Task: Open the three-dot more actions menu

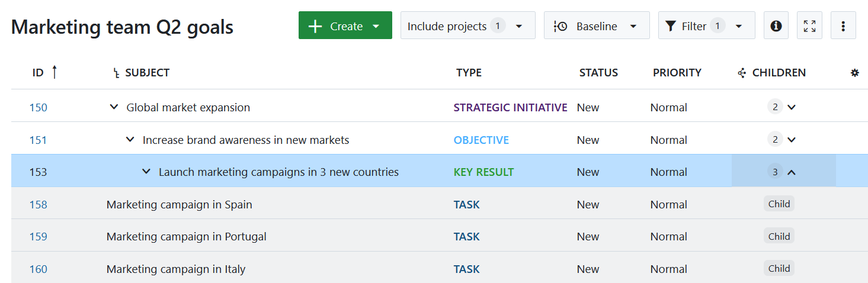Action: 843,26
